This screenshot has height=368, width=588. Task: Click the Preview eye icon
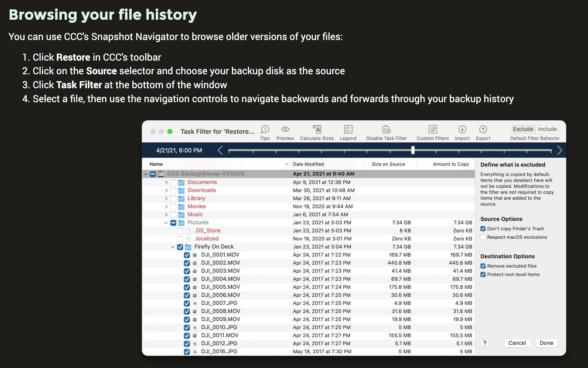[x=285, y=130]
